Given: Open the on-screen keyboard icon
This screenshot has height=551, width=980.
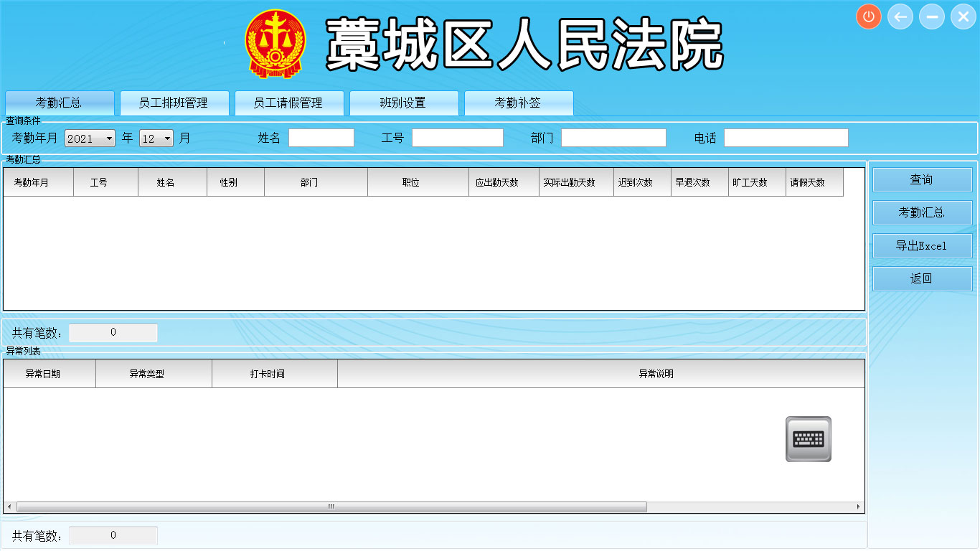Looking at the screenshot, I should point(808,438).
